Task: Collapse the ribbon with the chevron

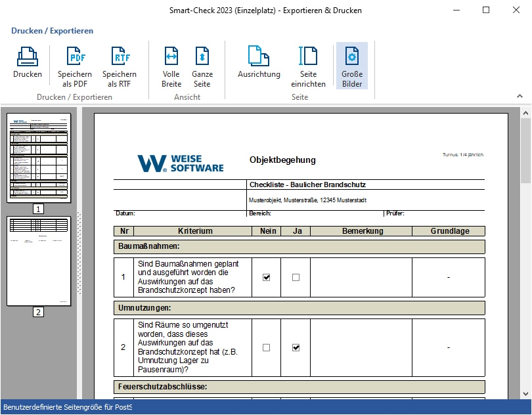Action: pos(520,97)
